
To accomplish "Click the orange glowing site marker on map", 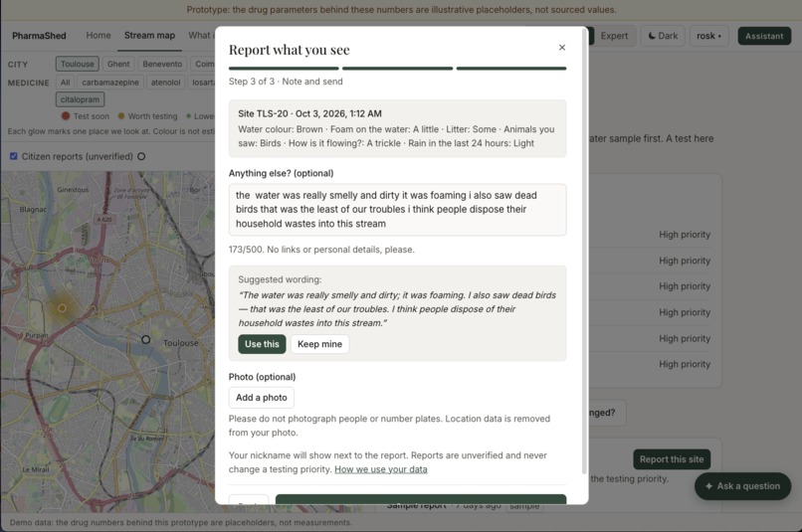I will pos(62,308).
